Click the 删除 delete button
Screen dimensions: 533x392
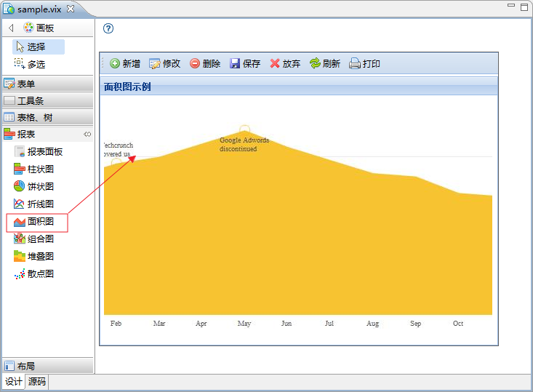tap(205, 63)
